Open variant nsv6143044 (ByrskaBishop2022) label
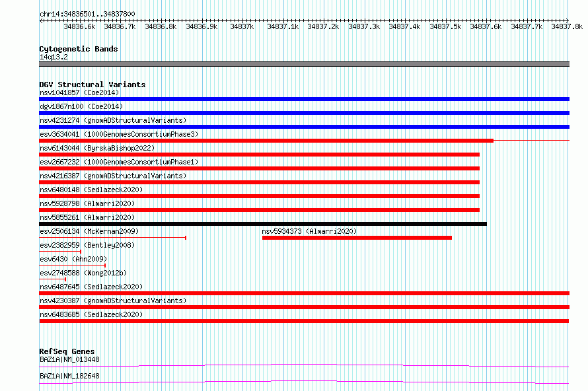 tap(96, 148)
